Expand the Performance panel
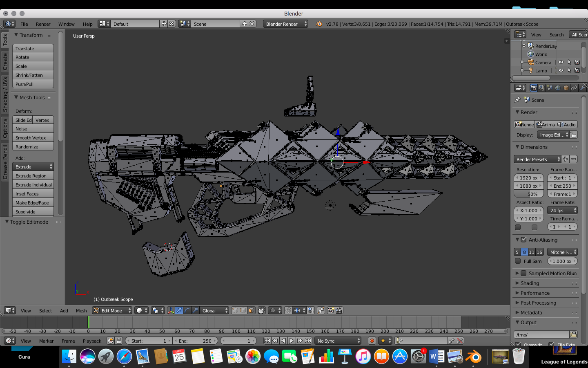Image resolution: width=588 pixels, height=368 pixels. [x=535, y=293]
